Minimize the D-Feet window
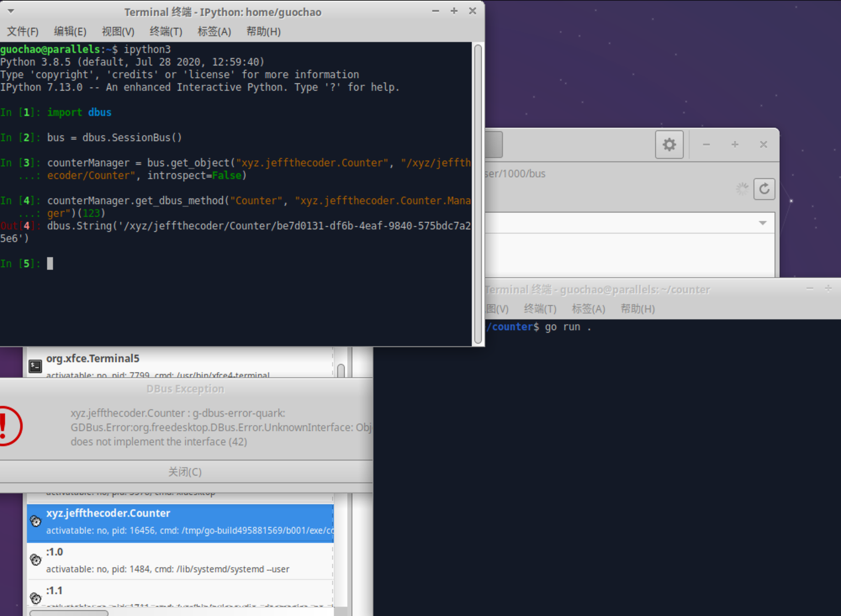This screenshot has height=616, width=841. point(706,145)
